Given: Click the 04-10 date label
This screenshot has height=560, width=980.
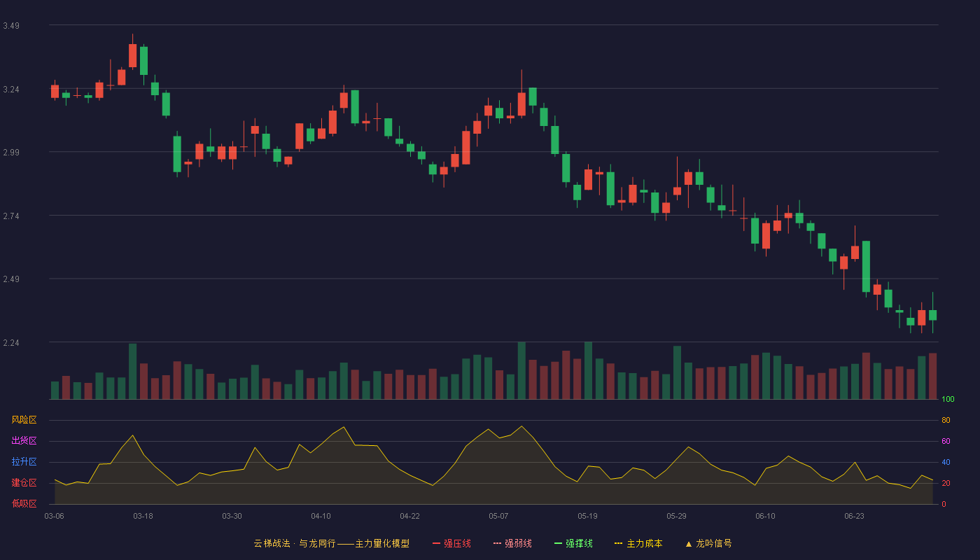Looking at the screenshot, I should [321, 516].
